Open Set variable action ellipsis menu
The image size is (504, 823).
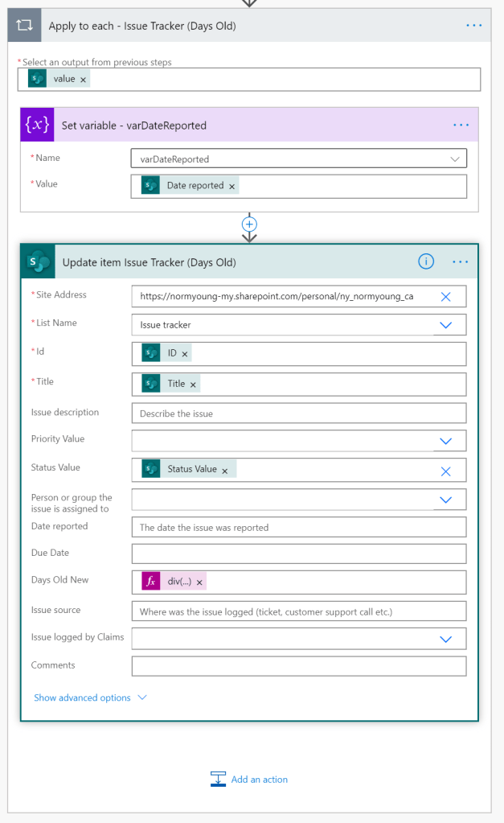coord(461,126)
